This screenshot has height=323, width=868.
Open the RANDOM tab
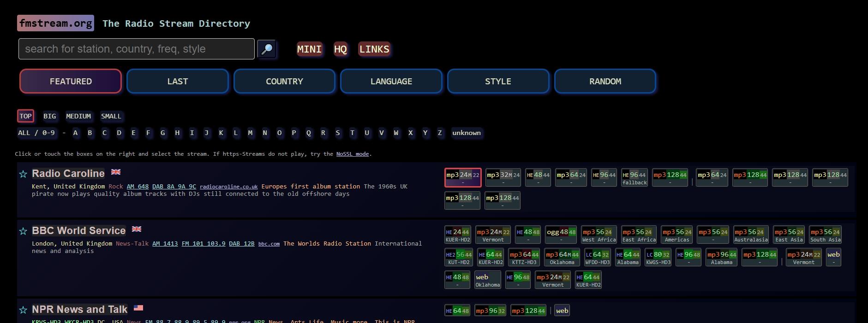(605, 81)
